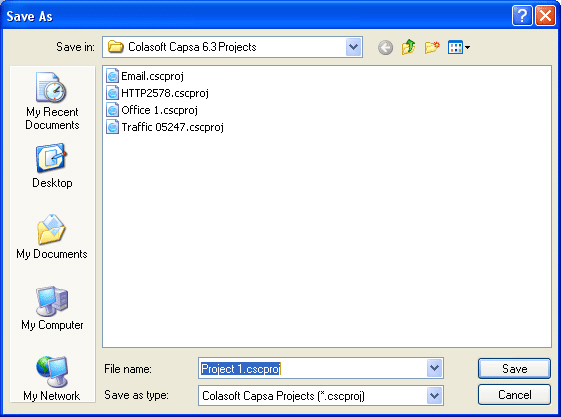Select the Traffic 05247.cscproj file
Viewport: 561px width, 417px height.
165,127
